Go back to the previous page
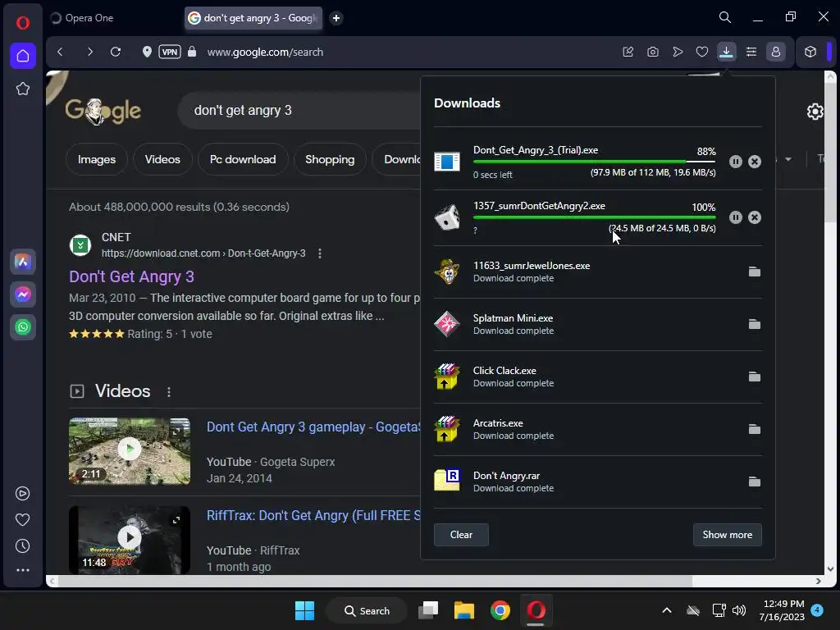840x630 pixels. 60,52
